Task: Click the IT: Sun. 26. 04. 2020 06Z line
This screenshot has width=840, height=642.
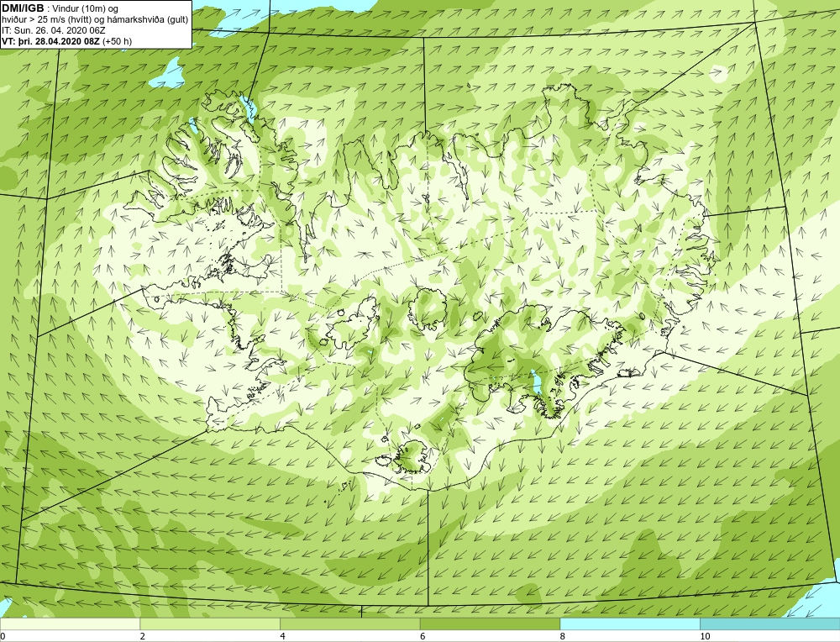Action: (54, 30)
